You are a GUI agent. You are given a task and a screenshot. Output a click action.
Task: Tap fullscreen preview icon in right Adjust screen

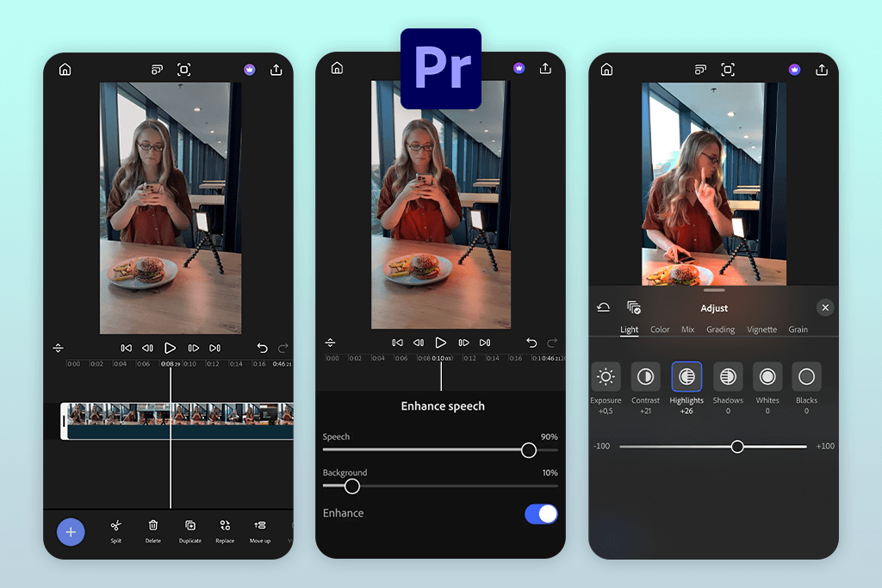click(728, 69)
